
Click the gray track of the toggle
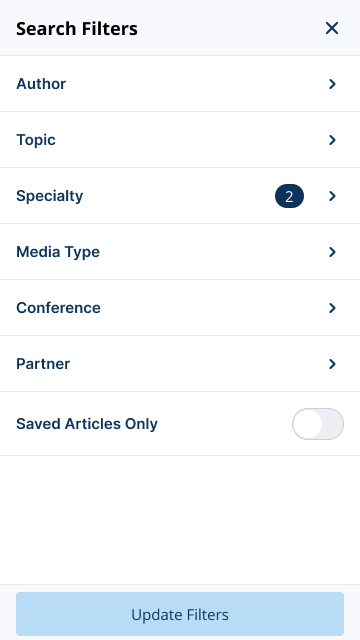tap(333, 424)
